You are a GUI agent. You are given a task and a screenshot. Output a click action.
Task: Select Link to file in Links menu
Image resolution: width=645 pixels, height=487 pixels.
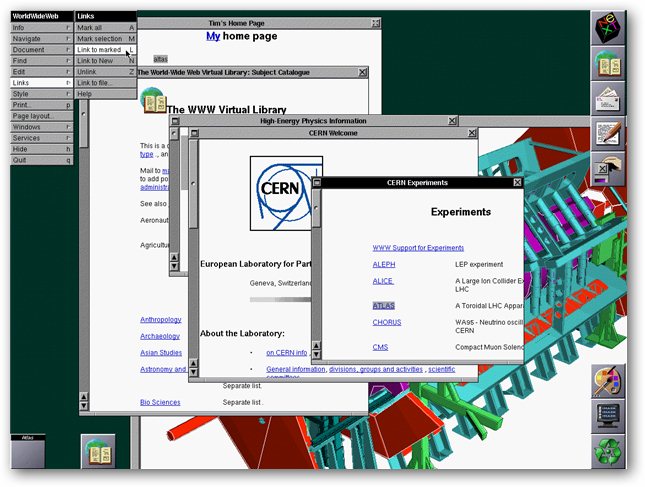pos(106,83)
